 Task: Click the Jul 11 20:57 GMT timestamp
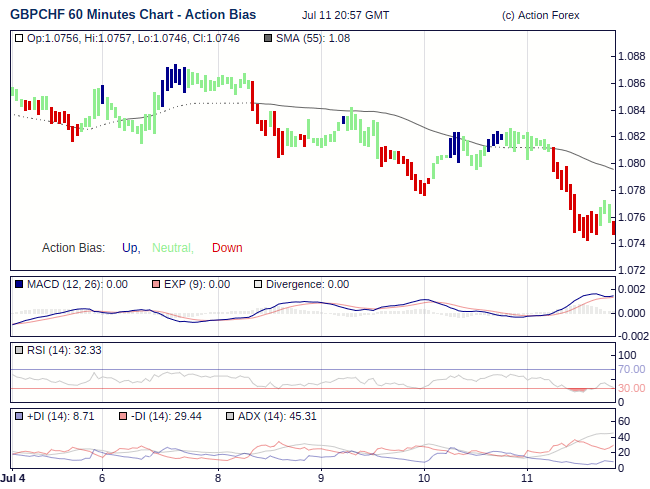click(346, 16)
